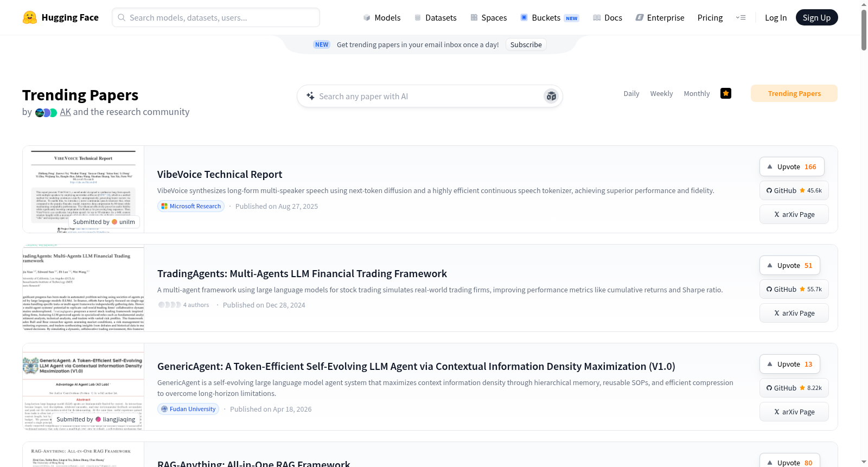Click the Buckets icon in navbar
Viewport: 868px width, 467px height.
click(524, 17)
